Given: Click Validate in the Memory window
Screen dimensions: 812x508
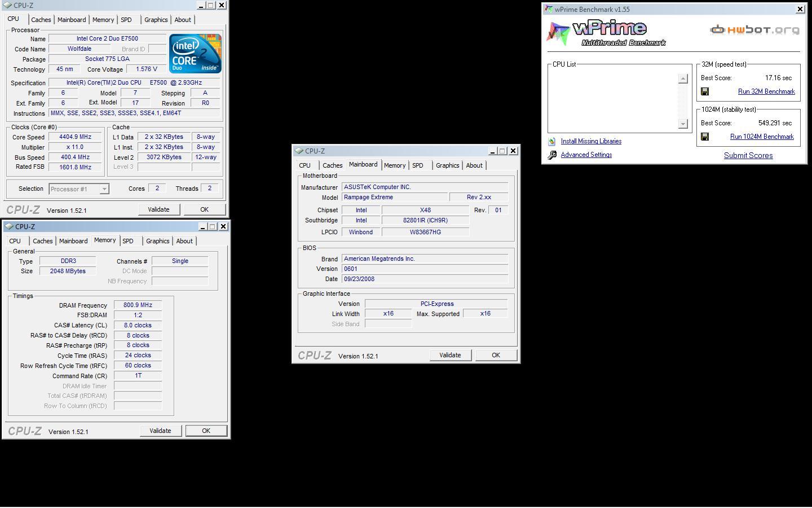Looking at the screenshot, I should click(160, 431).
